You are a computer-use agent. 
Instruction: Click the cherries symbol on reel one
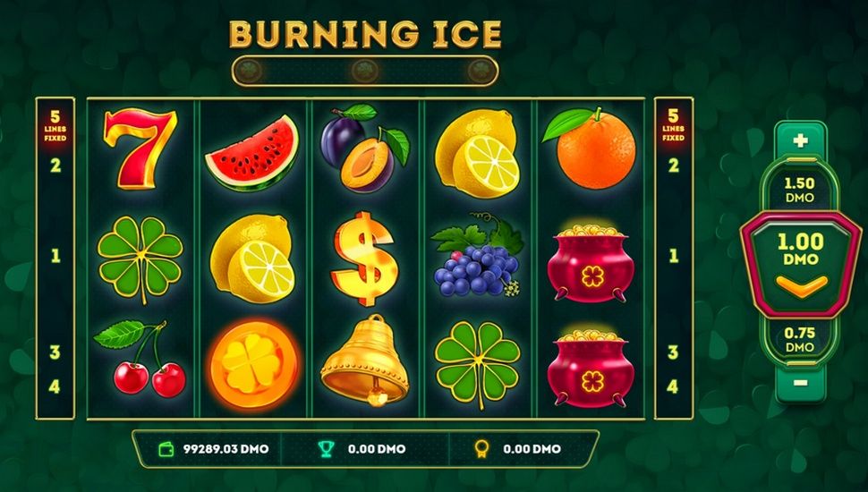tap(140, 359)
